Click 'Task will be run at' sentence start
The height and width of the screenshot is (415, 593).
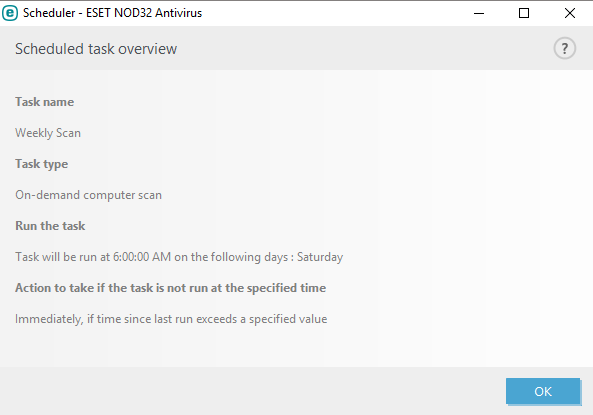point(62,257)
